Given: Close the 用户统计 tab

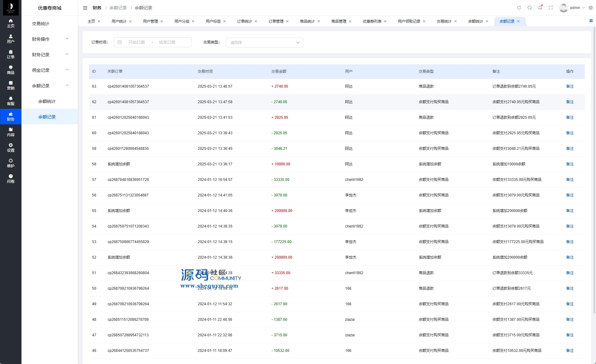Looking at the screenshot, I should [x=130, y=21].
